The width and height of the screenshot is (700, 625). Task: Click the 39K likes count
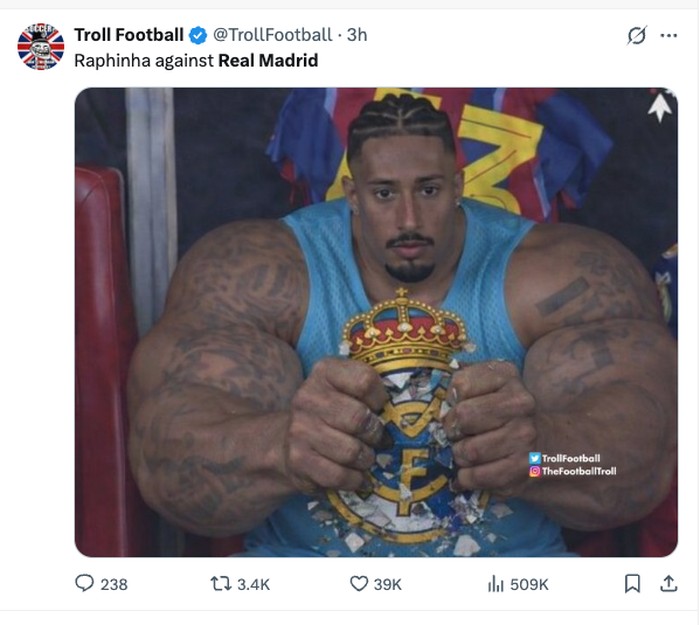pos(388,584)
